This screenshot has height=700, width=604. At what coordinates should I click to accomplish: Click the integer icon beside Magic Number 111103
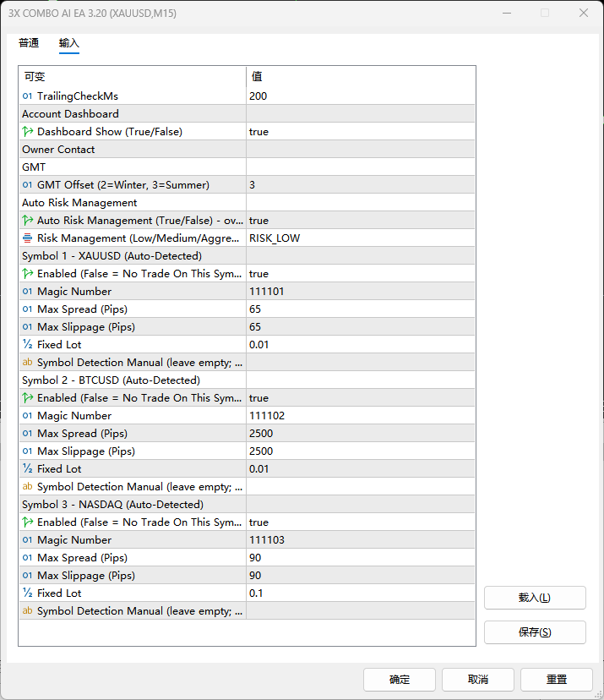click(27, 539)
